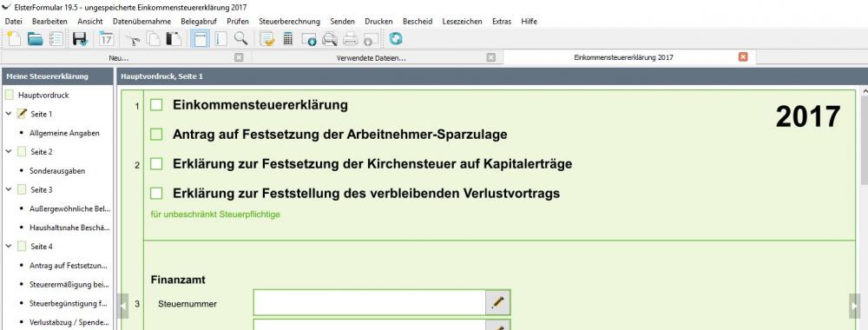868x330 pixels.
Task: Open the Drucken menu
Action: click(378, 21)
